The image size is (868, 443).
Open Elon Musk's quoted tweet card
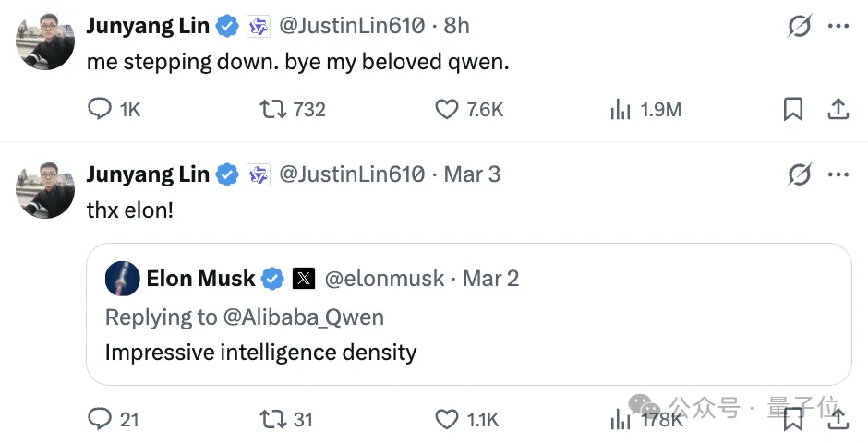468,351
